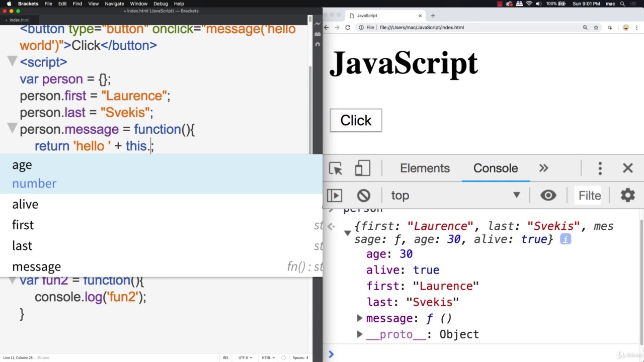Screen dimensions: 644x362
Task: Open the top JavaScript context dropdown
Action: tap(455, 196)
